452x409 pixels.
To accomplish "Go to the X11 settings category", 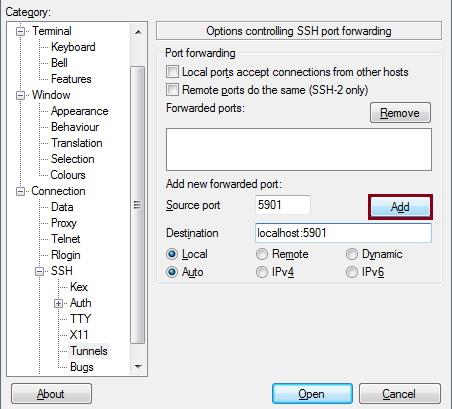I will [x=79, y=335].
